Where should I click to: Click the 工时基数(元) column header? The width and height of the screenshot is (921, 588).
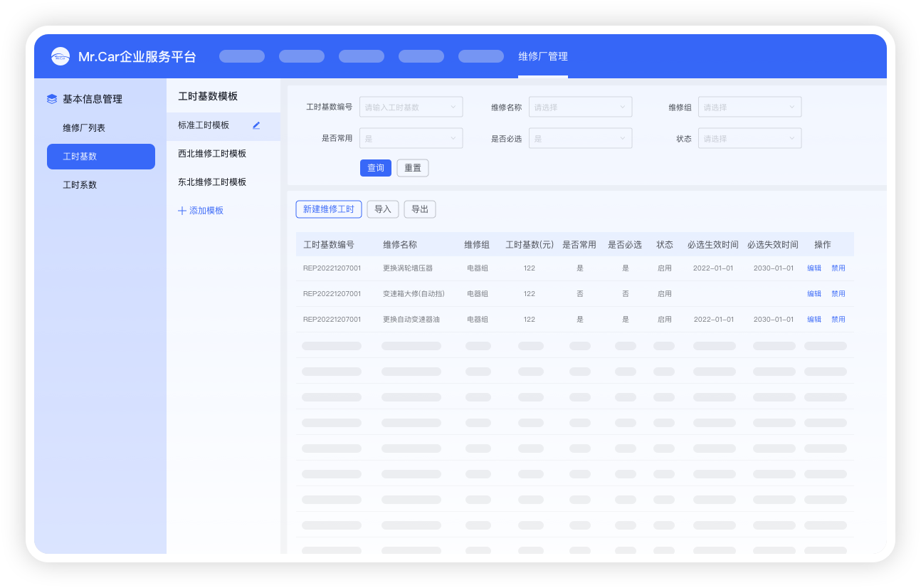point(530,245)
